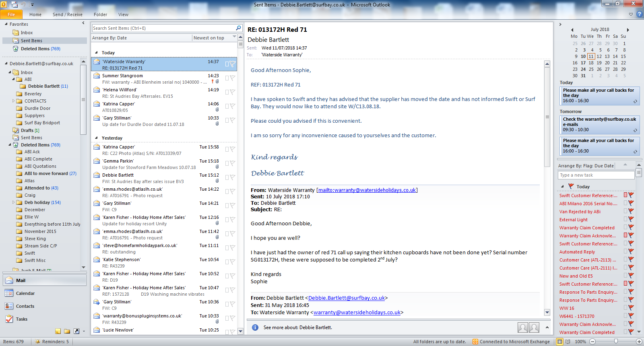This screenshot has width=644, height=346.
Task: Click next month arrow in July 2018 calendar
Action: point(627,30)
